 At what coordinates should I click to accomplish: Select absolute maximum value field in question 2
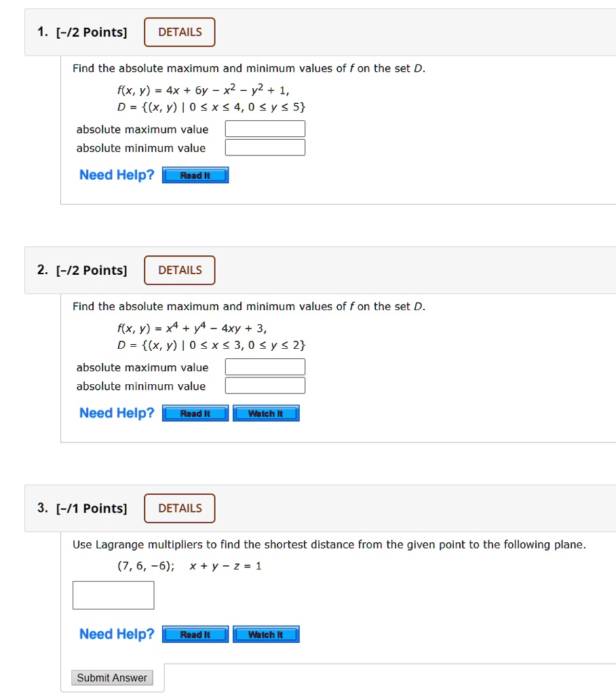(x=265, y=366)
